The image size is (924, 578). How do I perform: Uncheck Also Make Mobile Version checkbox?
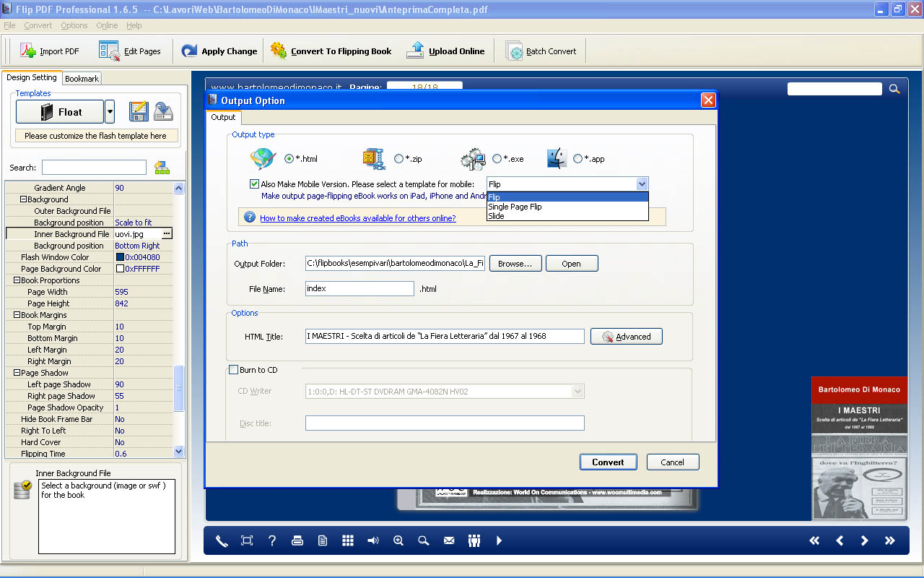click(254, 184)
